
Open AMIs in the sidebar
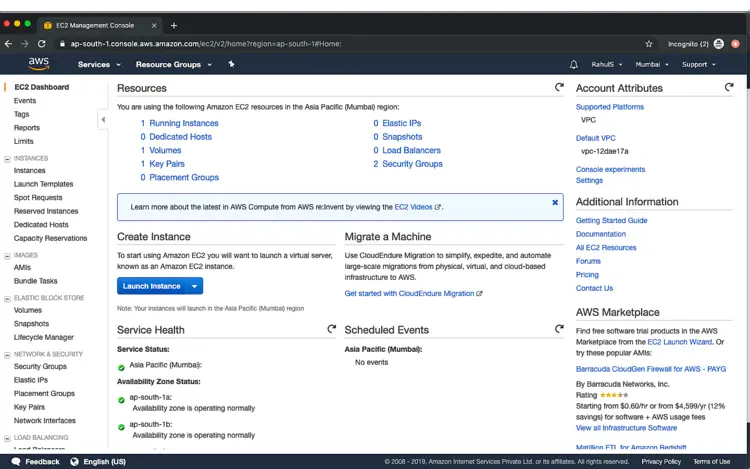(x=22, y=267)
